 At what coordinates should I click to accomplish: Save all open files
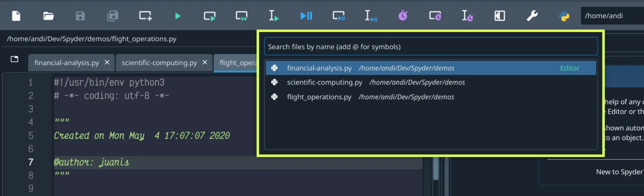tap(113, 16)
